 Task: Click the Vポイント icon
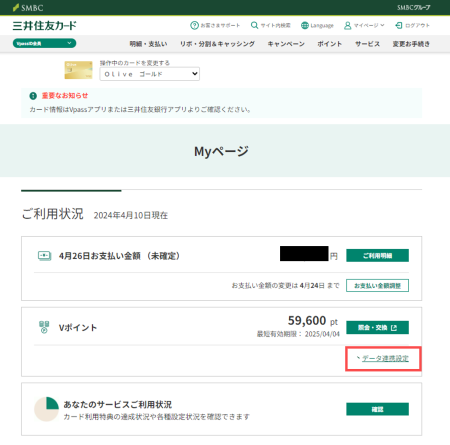44,327
